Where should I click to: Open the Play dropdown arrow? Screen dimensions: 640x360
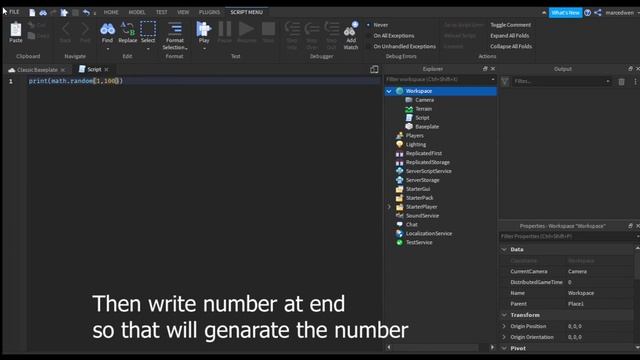204,49
